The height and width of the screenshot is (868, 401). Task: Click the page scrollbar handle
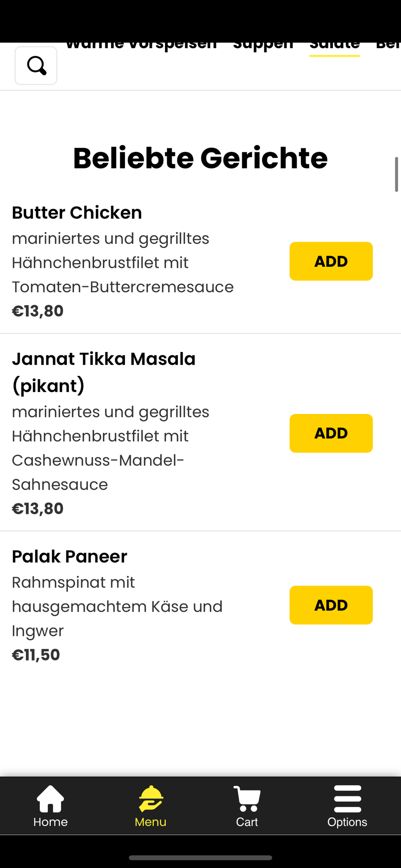click(x=396, y=174)
